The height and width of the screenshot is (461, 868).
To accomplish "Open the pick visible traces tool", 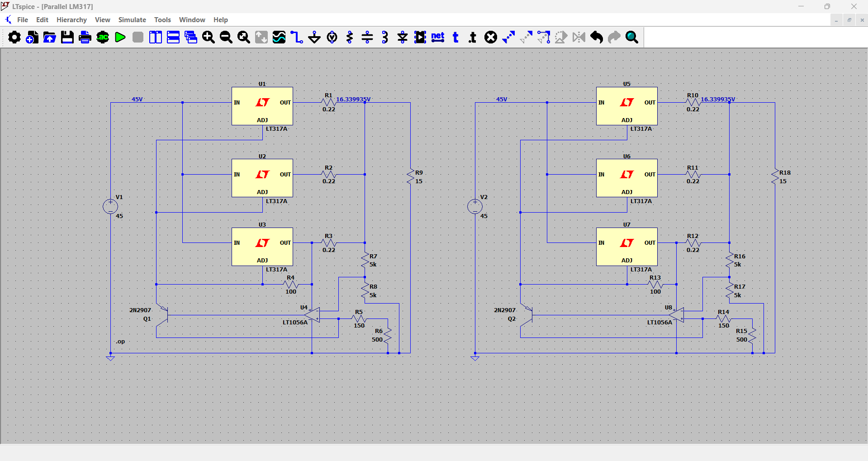I will pyautogui.click(x=279, y=37).
